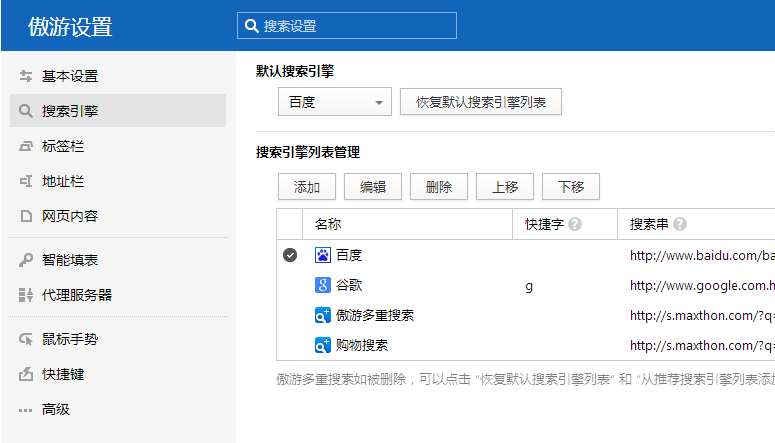Click the 删除 button
This screenshot has height=443, width=775.
[x=439, y=187]
